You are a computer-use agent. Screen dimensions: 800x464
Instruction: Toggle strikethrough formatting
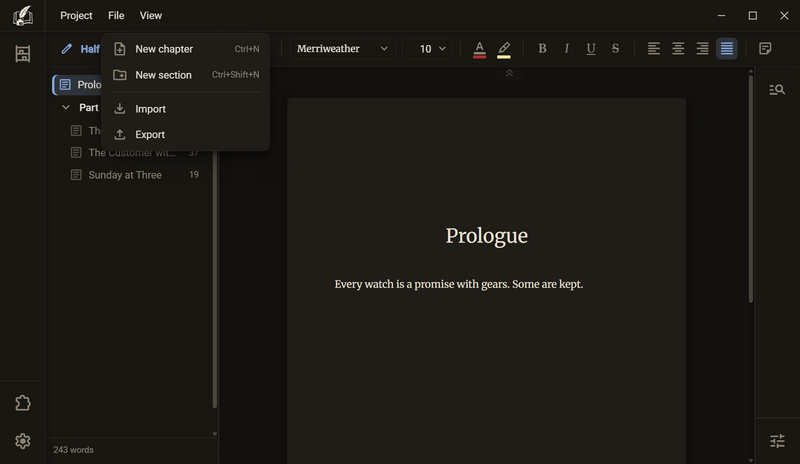[615, 48]
